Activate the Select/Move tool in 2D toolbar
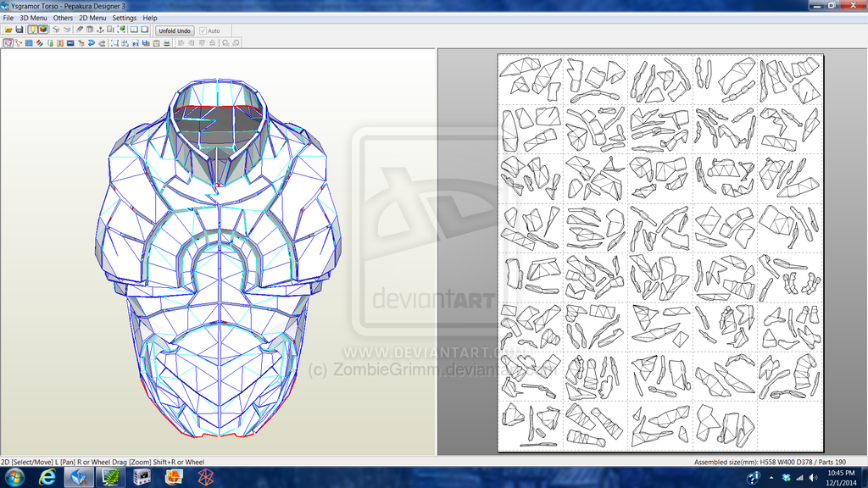 pyautogui.click(x=8, y=42)
